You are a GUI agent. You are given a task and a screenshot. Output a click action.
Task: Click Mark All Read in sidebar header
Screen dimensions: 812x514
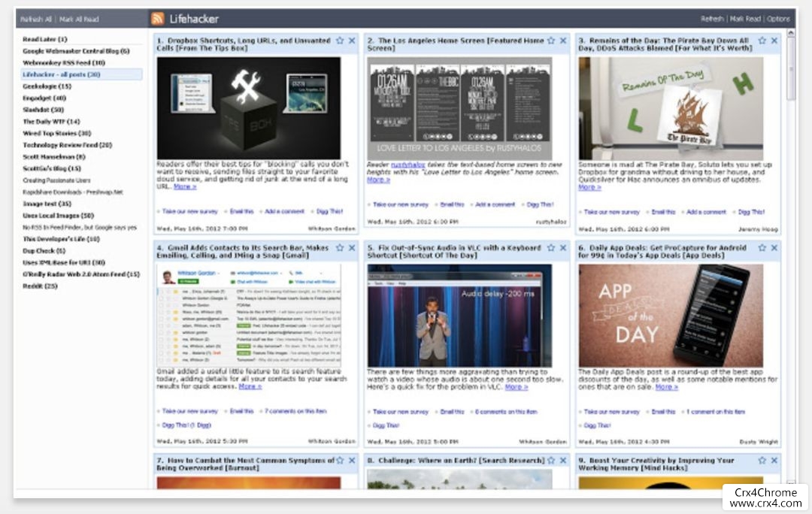pyautogui.click(x=79, y=19)
